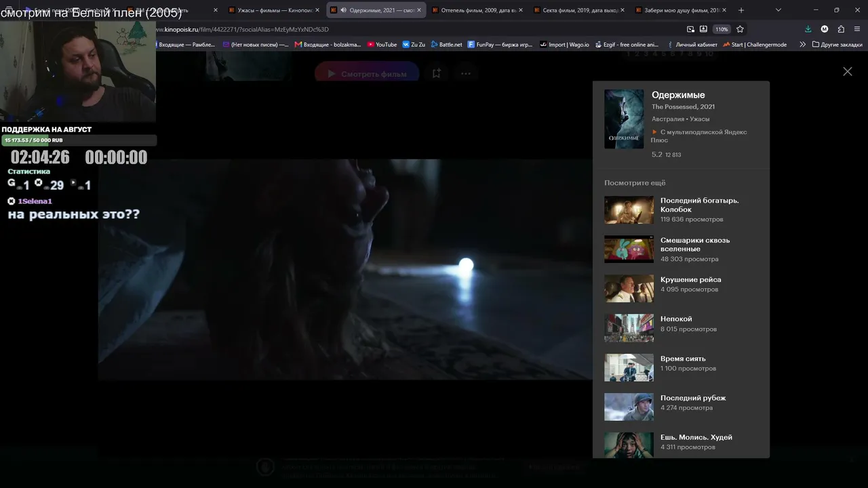This screenshot has width=868, height=488.
Task: Open the three-dots more options menu
Action: tap(465, 74)
